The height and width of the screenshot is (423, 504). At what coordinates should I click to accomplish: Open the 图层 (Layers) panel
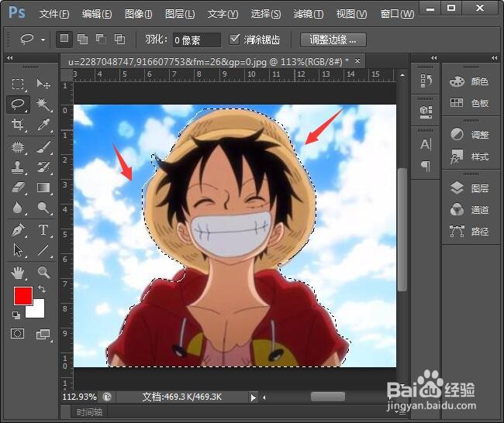[x=469, y=188]
